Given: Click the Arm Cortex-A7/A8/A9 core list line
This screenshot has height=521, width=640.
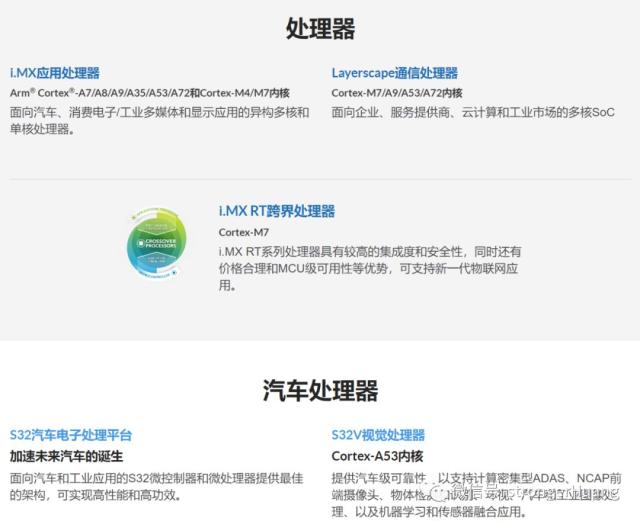Looking at the screenshot, I should tap(150, 93).
